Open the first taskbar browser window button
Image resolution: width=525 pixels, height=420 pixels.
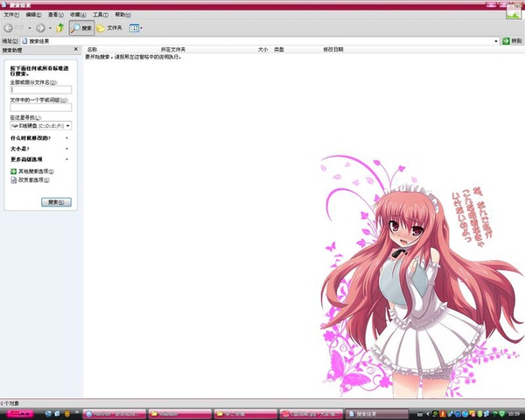[x=114, y=414]
